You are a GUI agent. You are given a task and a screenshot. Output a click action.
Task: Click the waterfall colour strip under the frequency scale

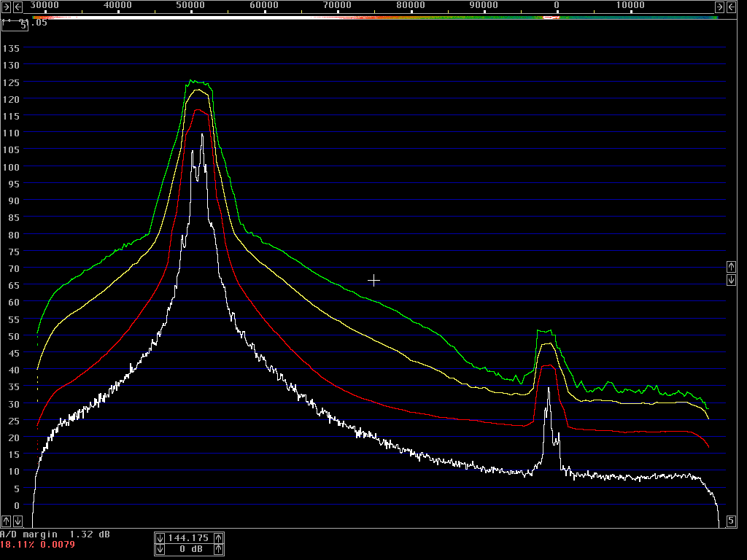tap(375, 17)
